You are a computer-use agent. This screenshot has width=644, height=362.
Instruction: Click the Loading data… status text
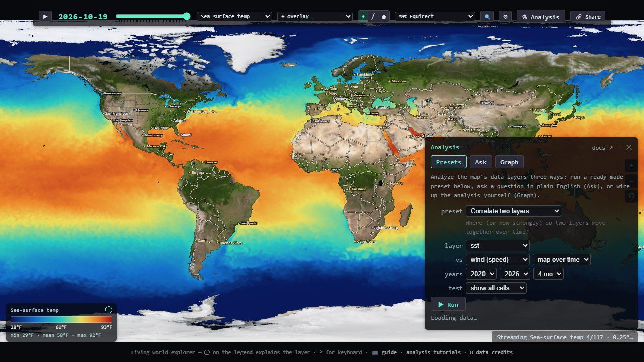pos(454,318)
